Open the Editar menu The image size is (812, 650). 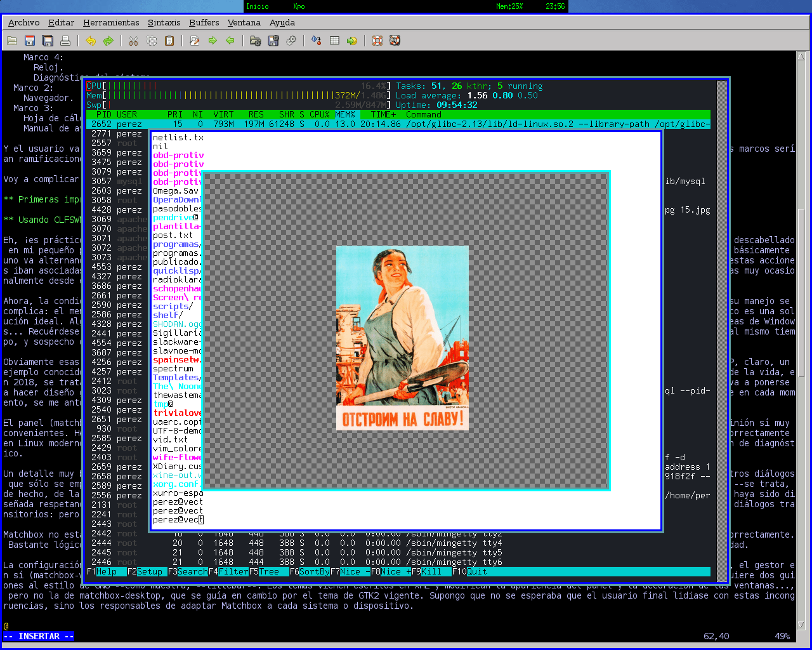point(62,22)
